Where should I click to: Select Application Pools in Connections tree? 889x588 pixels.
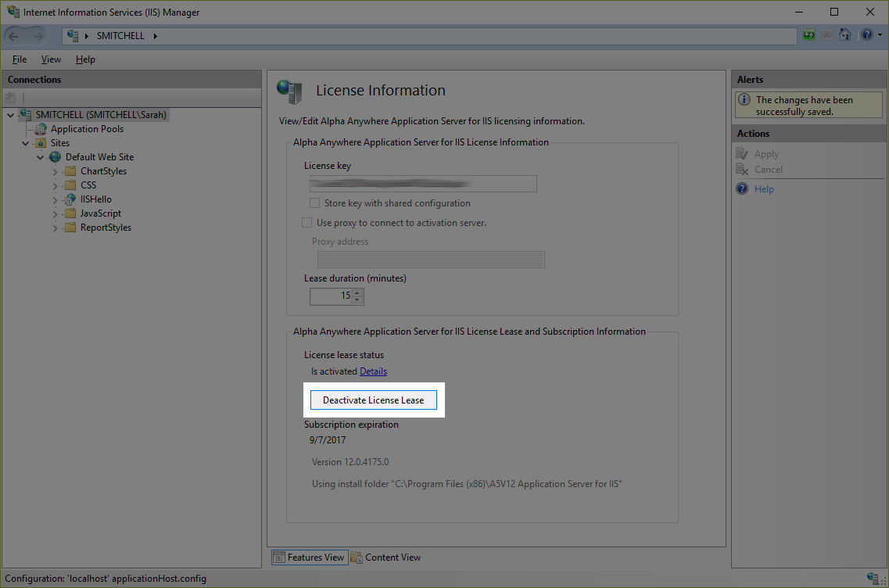(87, 129)
